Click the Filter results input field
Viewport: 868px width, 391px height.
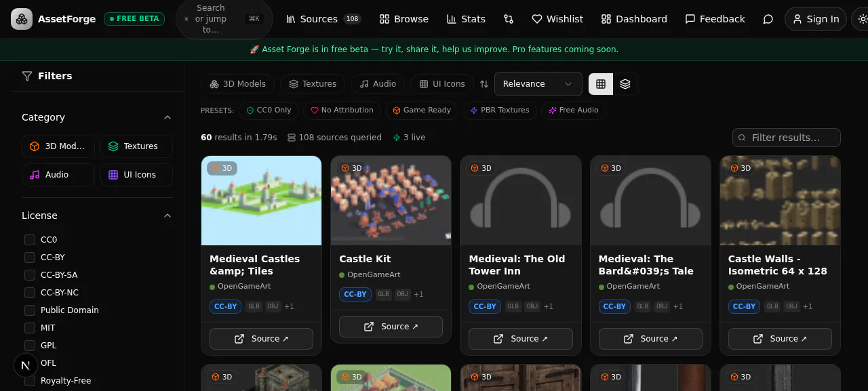coord(787,138)
